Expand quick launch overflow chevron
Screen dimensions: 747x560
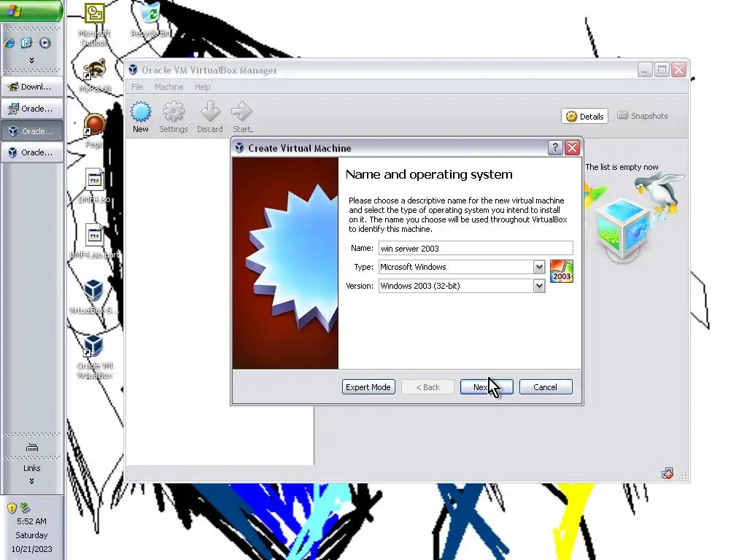[31, 61]
